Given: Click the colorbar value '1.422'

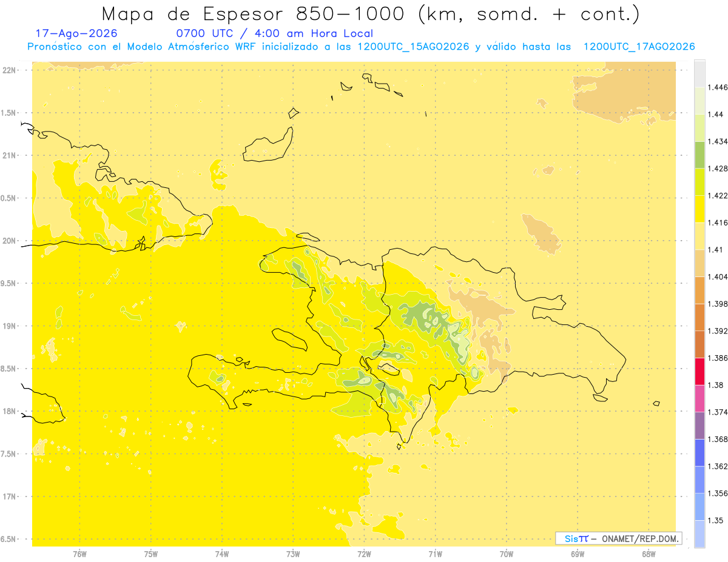Looking at the screenshot, I should pyautogui.click(x=717, y=195).
